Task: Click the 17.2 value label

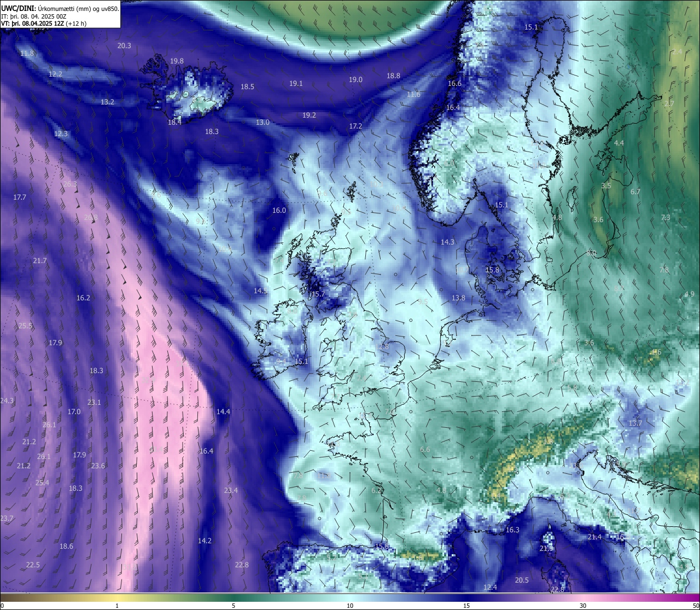Action: click(355, 126)
